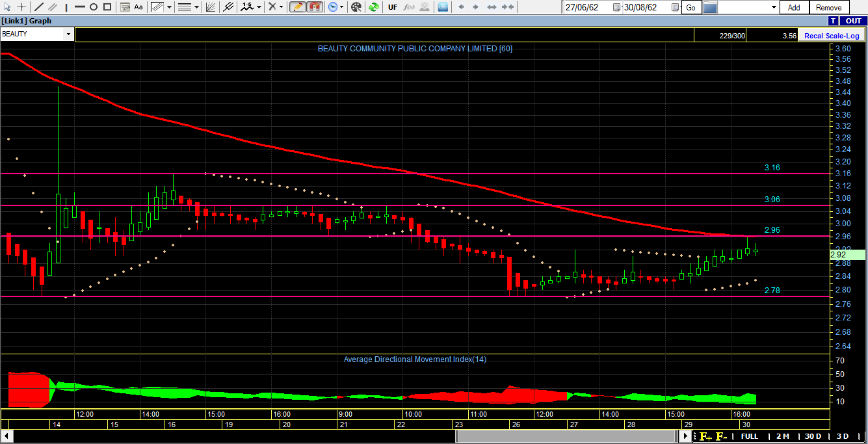Click the BEAUTY COMMUNITY PUBLIC COMPANY chart title
The height and width of the screenshot is (444, 868).
[415, 49]
